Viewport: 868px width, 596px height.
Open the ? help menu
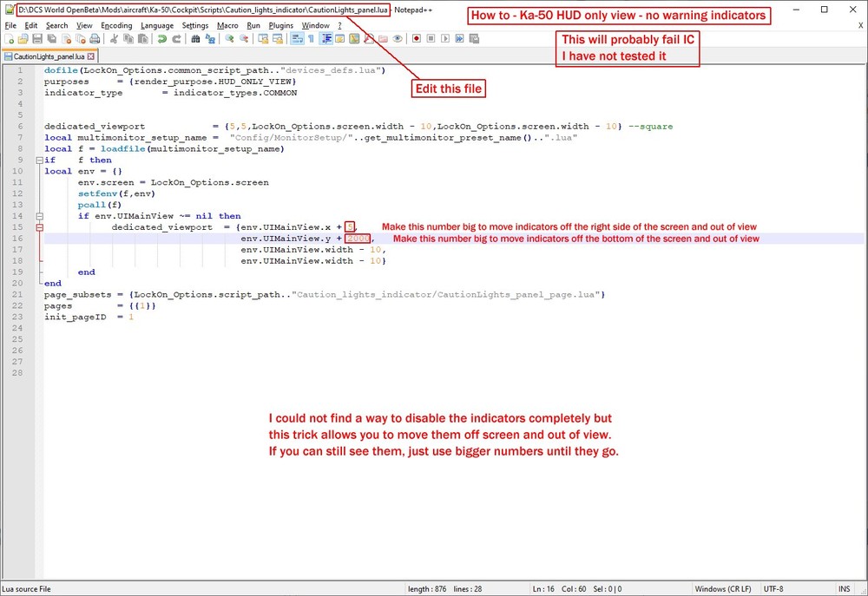click(x=339, y=25)
